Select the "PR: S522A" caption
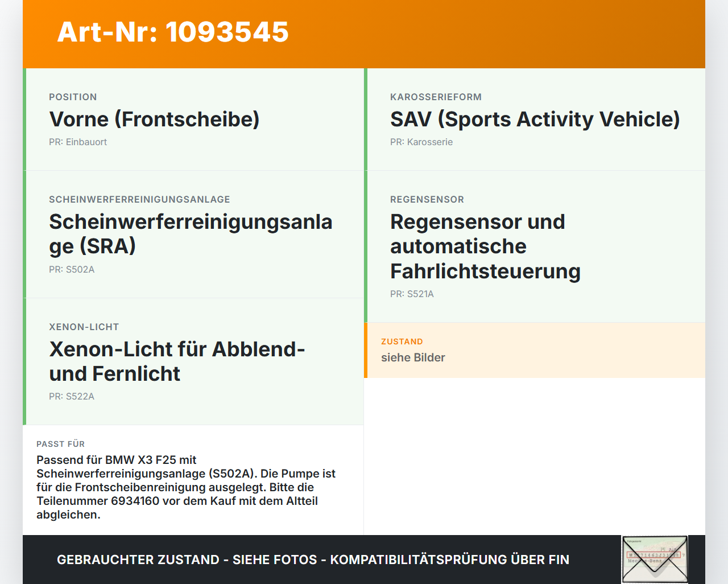The height and width of the screenshot is (584, 728). click(x=72, y=396)
